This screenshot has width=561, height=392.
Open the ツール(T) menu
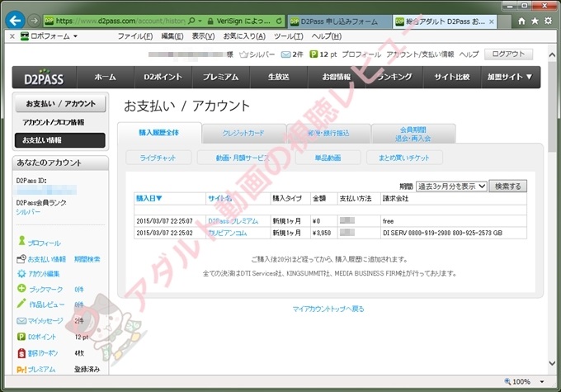pyautogui.click(x=289, y=36)
